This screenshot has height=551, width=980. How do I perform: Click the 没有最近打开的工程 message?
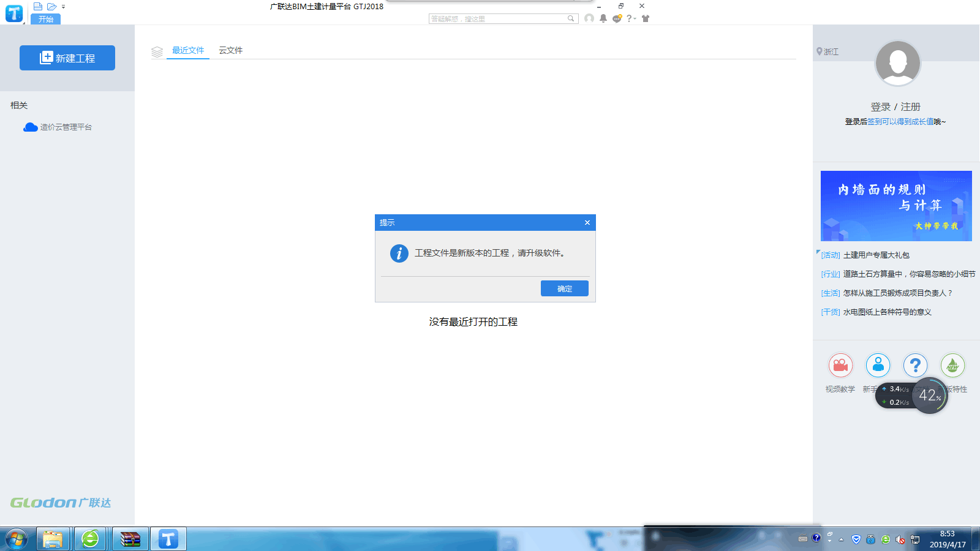point(473,321)
